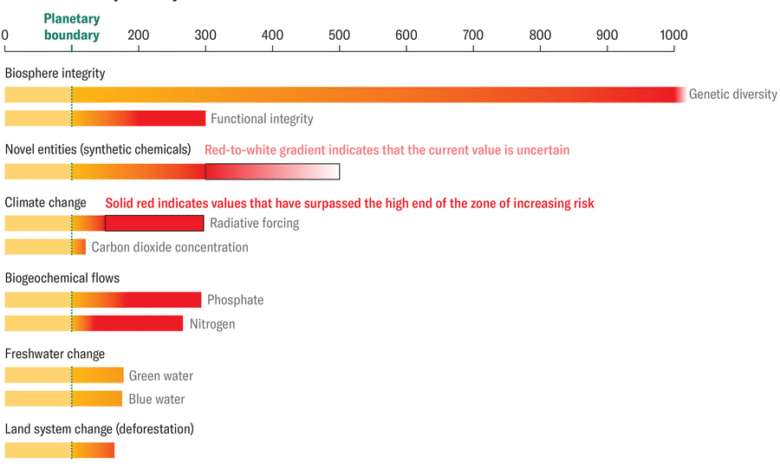780x470 pixels.
Task: Select the Freshwater change heading
Action: pyautogui.click(x=55, y=354)
